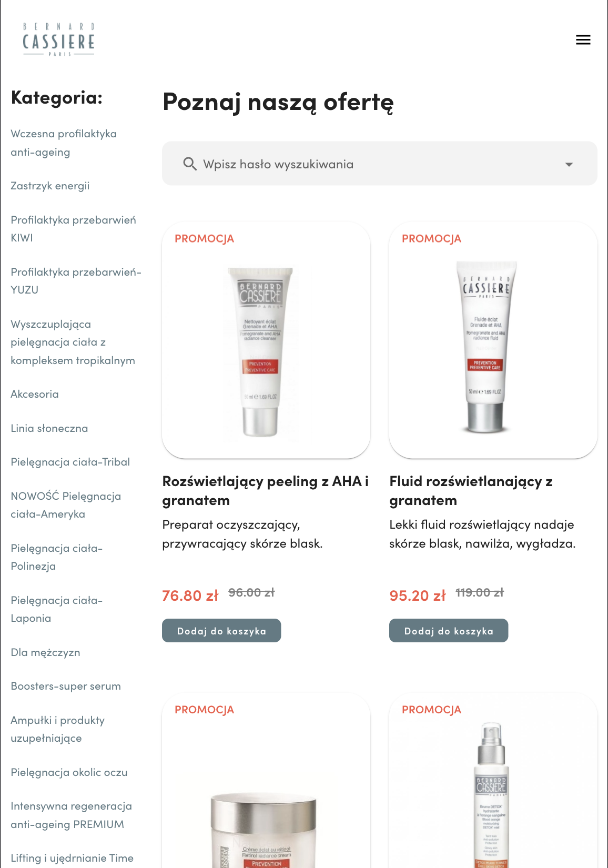608x868 pixels.
Task: Add the 95.20 zł fluid to cart
Action: 449,631
